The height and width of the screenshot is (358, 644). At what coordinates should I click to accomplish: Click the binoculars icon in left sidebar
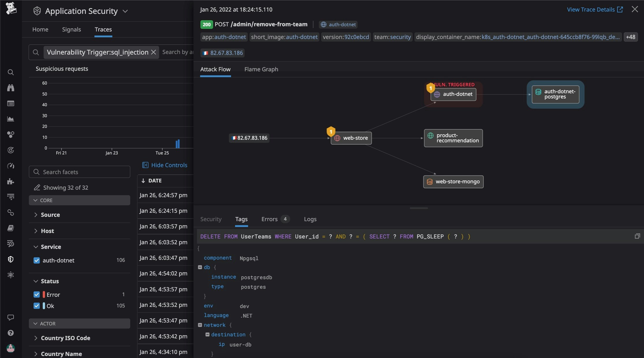(11, 88)
